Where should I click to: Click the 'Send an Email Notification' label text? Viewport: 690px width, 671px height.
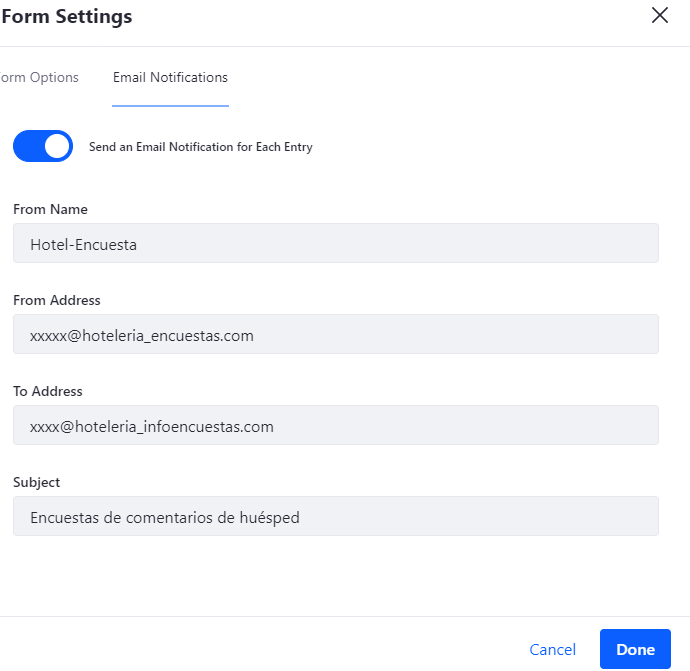tap(200, 147)
